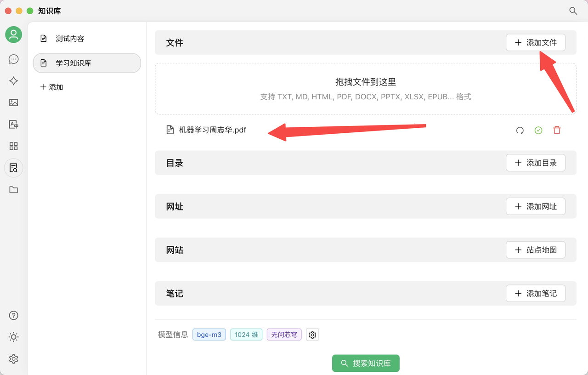Click the 添加文件 button
Viewport: 588px width, 375px height.
click(535, 42)
